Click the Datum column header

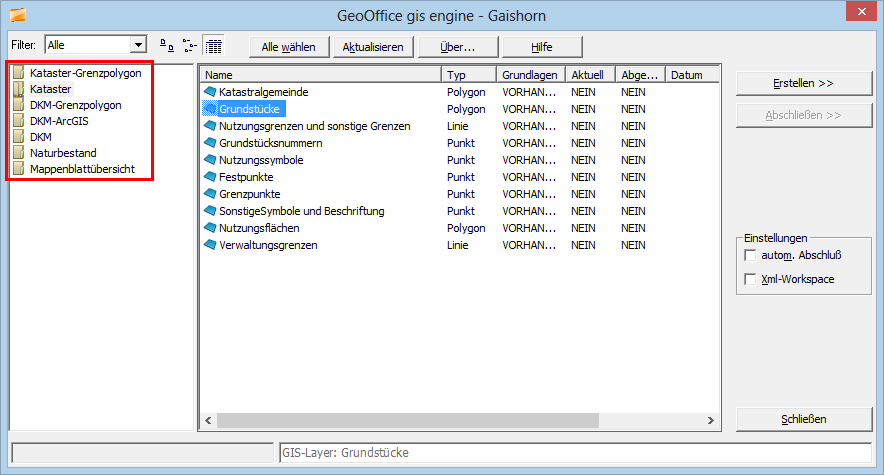pyautogui.click(x=692, y=75)
